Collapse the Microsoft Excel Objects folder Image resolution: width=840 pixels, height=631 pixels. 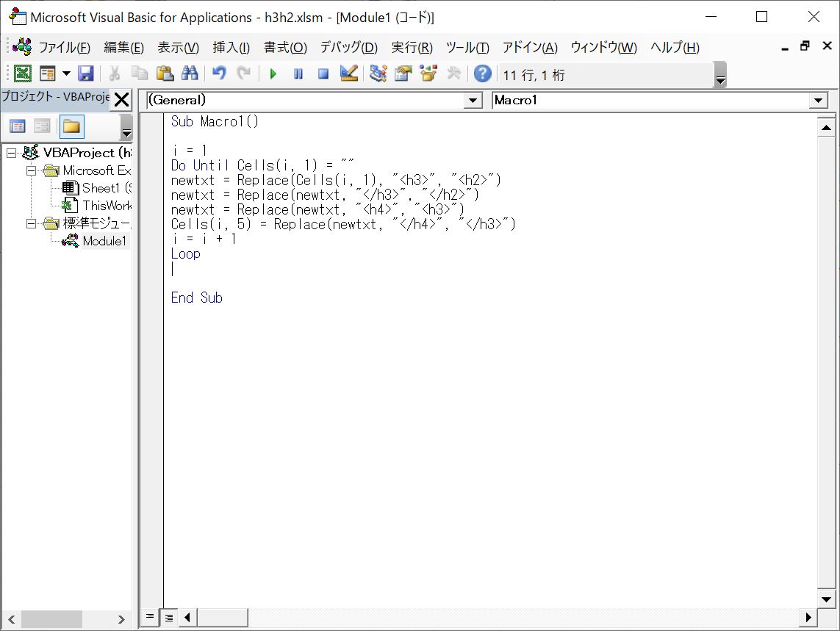[x=31, y=171]
